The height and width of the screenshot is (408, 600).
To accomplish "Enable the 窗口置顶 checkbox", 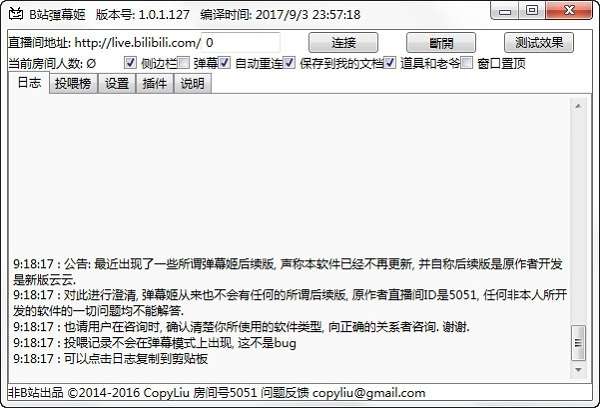I will pyautogui.click(x=466, y=62).
